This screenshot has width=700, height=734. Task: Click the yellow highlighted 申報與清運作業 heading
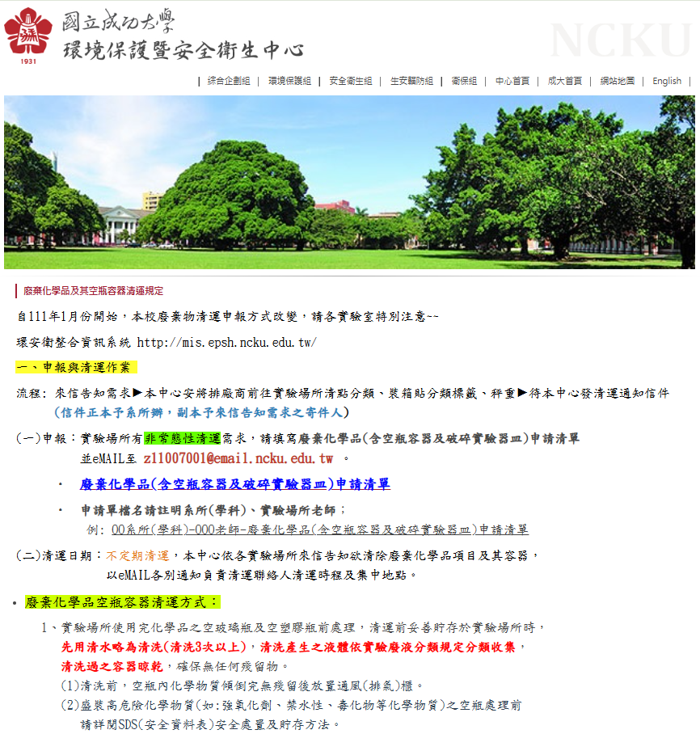tap(76, 367)
